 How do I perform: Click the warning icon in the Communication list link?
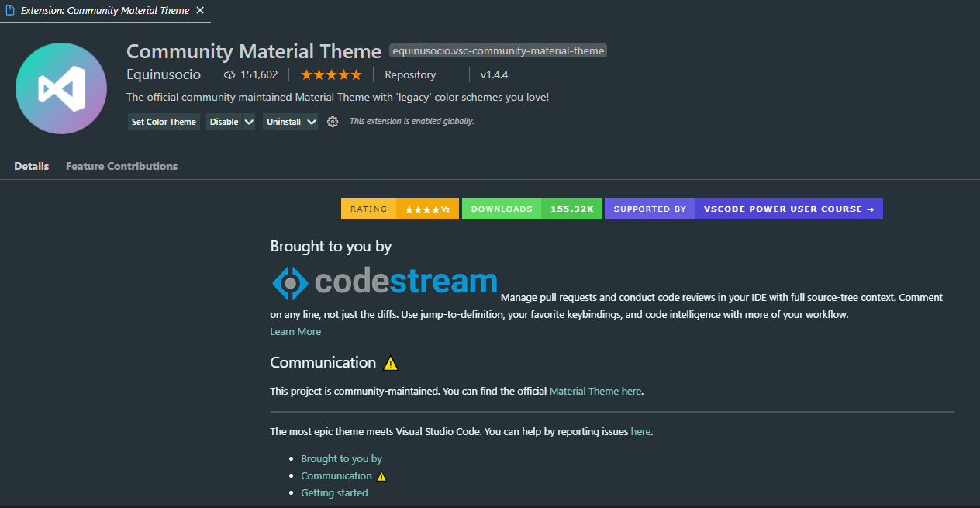381,476
